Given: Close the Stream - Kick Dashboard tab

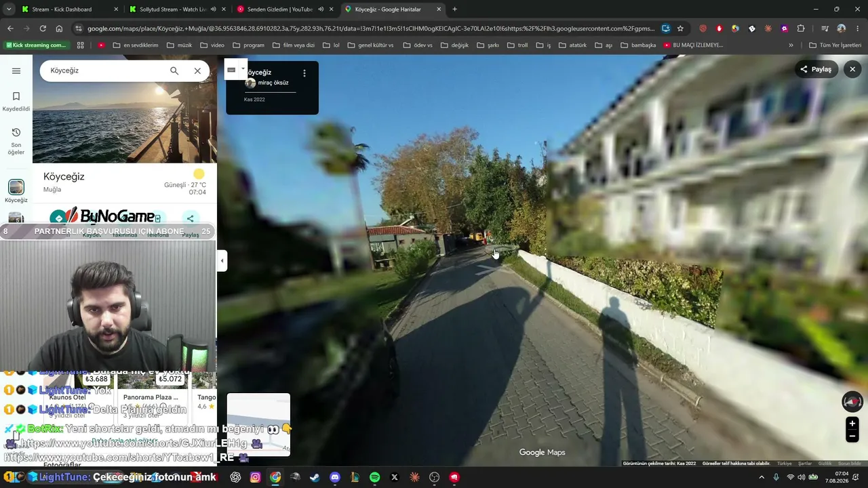Looking at the screenshot, I should (116, 9).
